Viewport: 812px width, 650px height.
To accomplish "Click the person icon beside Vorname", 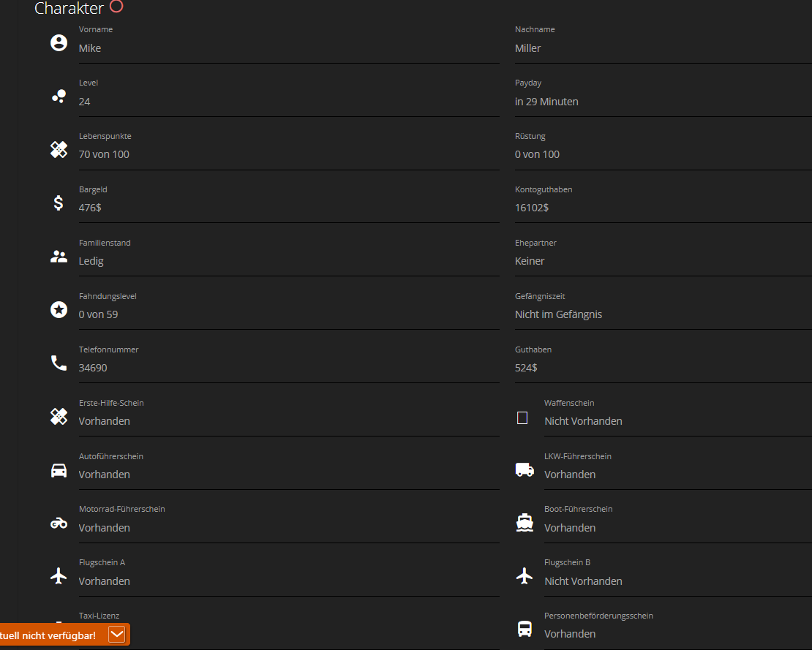I will point(59,43).
